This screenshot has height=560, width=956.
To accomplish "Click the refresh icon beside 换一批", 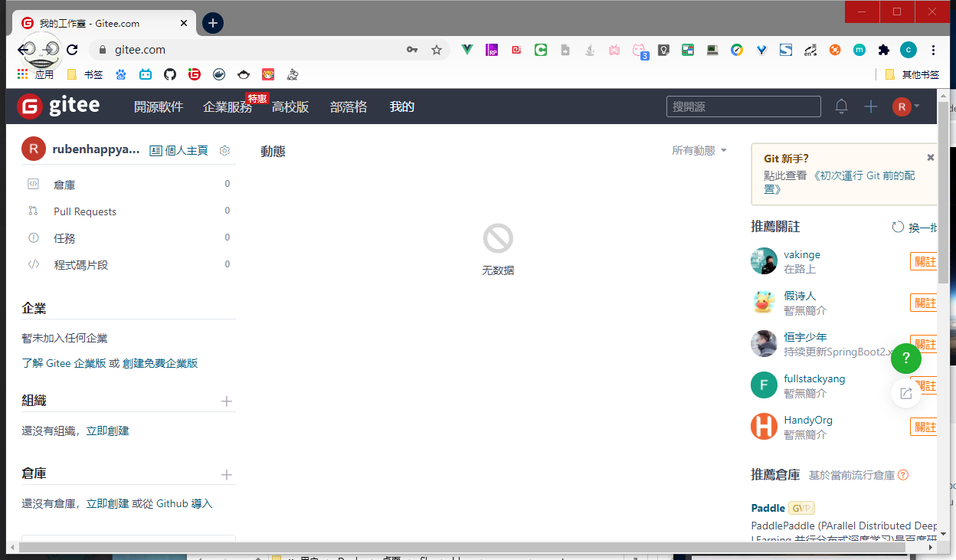I will pos(898,228).
